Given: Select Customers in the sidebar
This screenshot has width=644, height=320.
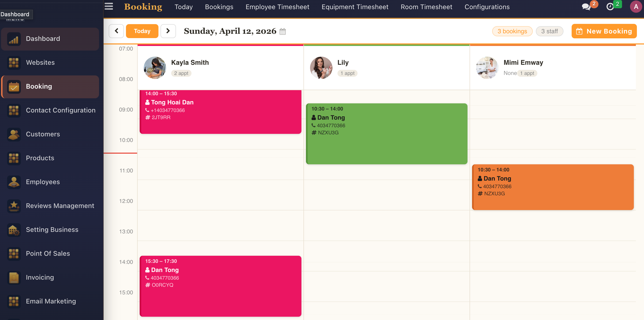Looking at the screenshot, I should tap(50, 134).
